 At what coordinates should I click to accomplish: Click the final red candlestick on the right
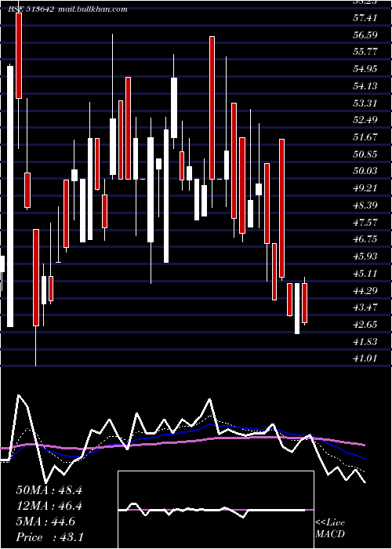coord(304,303)
